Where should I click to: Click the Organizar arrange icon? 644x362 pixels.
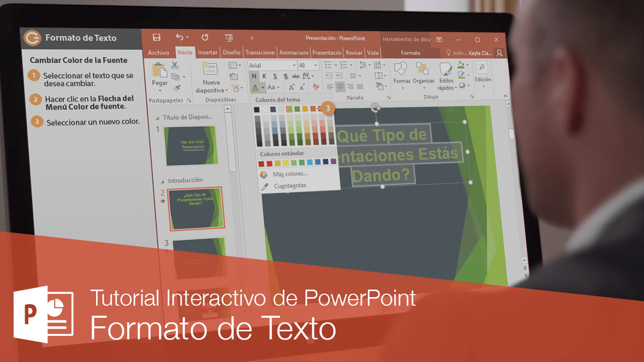click(x=422, y=68)
